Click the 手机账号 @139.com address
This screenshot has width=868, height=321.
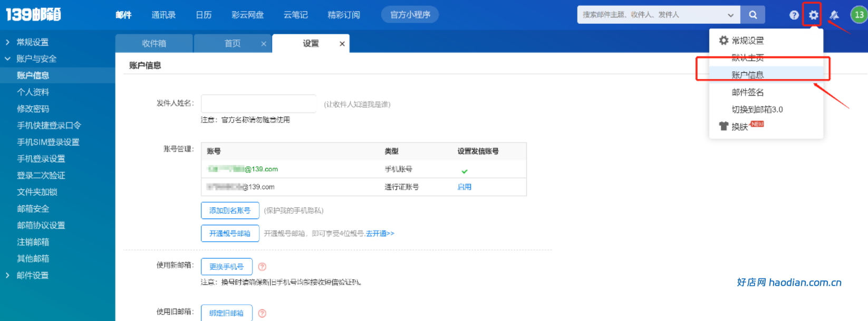point(243,169)
